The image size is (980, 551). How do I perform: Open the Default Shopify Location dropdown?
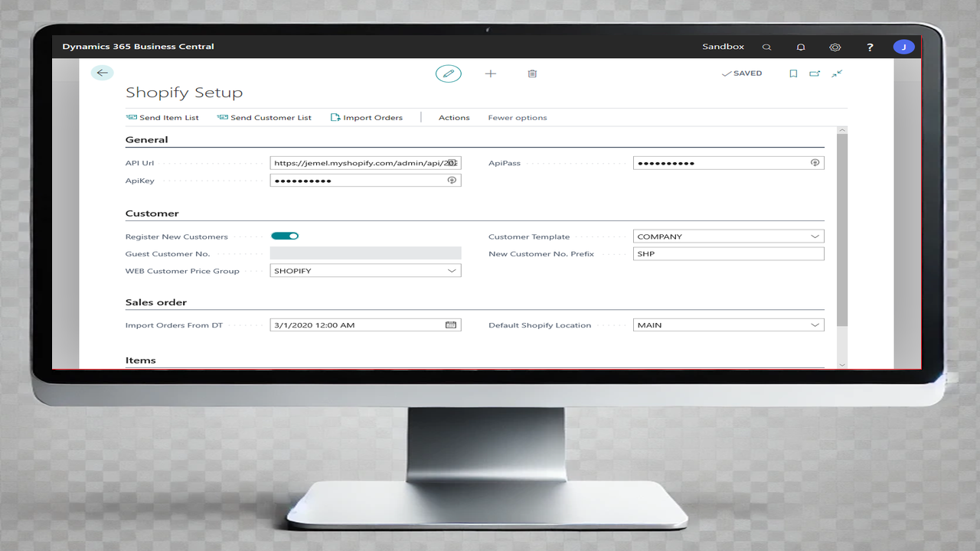(x=815, y=324)
